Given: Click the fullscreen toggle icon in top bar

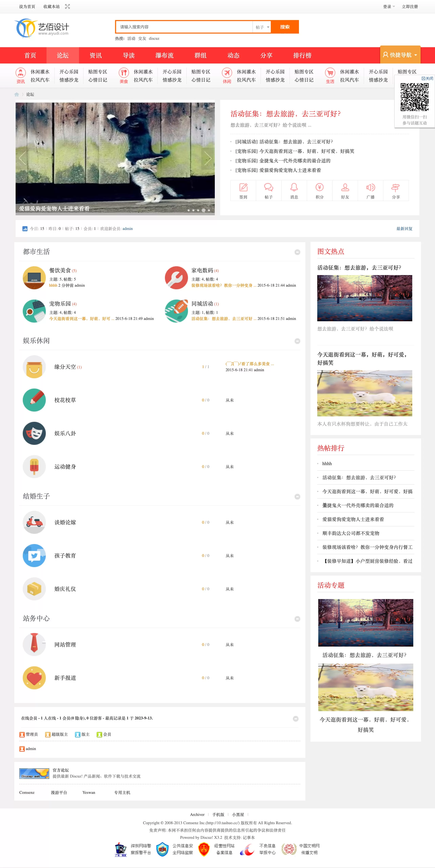Looking at the screenshot, I should pos(67,6).
